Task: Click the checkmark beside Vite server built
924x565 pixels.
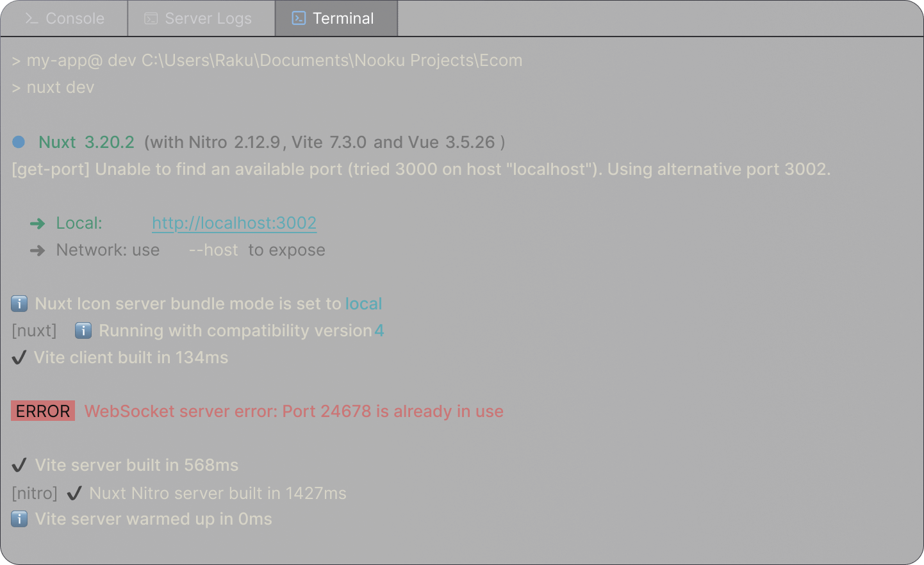Action: click(19, 465)
